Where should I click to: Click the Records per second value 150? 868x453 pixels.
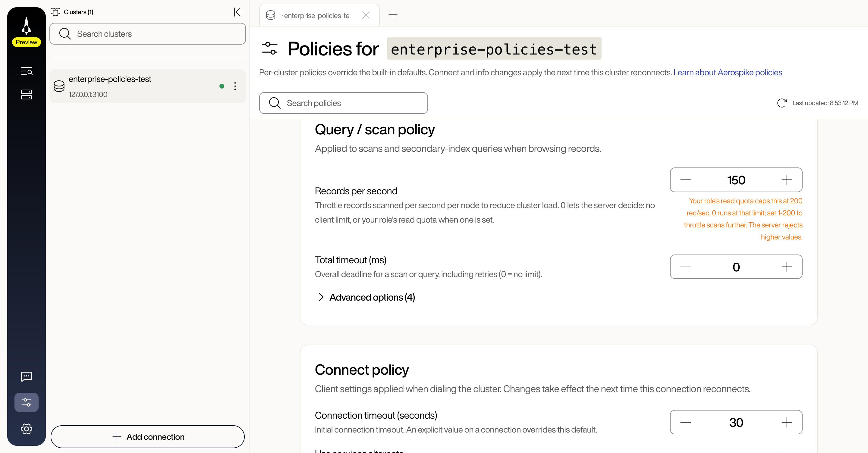pyautogui.click(x=736, y=180)
